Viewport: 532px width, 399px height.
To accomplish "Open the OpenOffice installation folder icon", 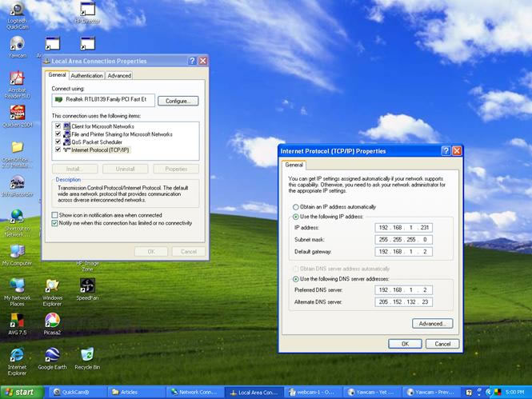I will [x=17, y=155].
